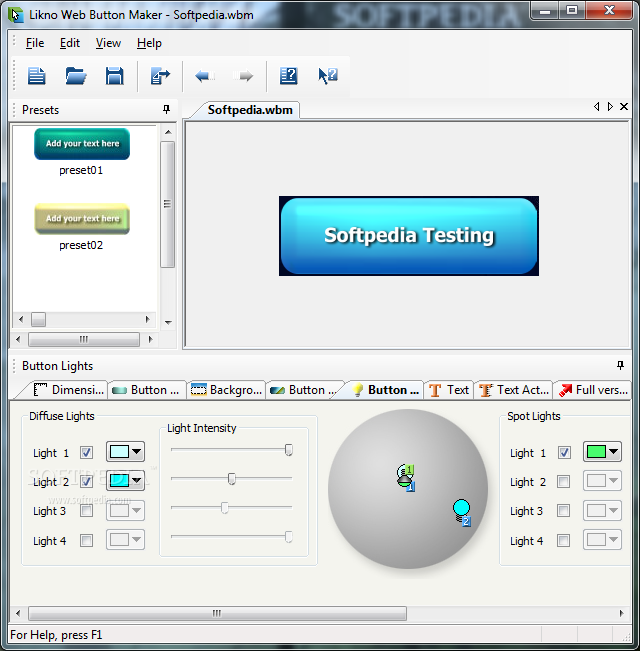The image size is (640, 651).
Task: Switch to the Dimensions tab
Action: [x=68, y=390]
